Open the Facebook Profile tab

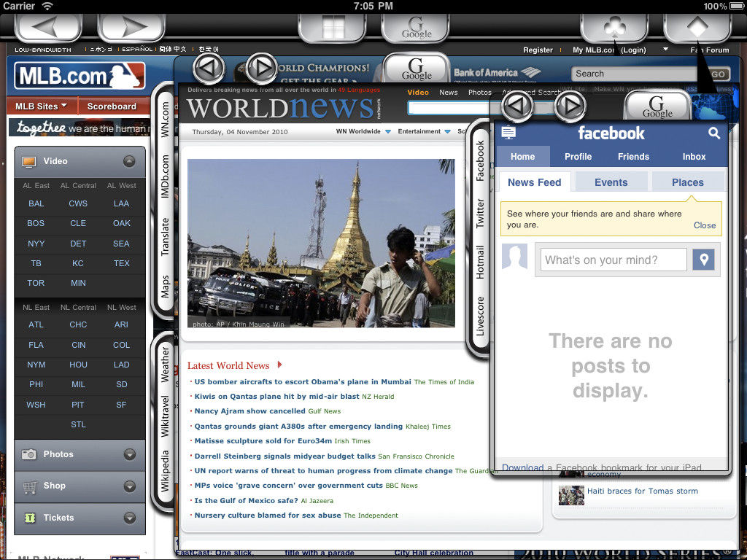tap(578, 157)
